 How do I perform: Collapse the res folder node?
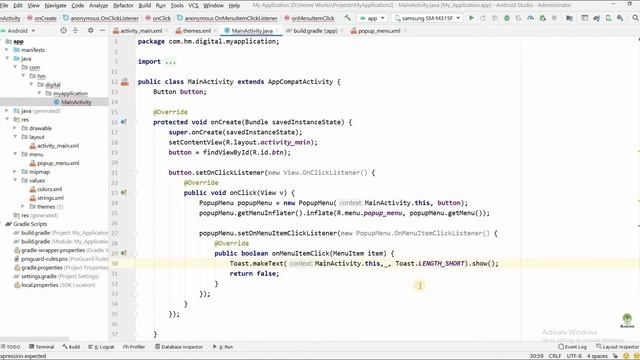point(7,119)
